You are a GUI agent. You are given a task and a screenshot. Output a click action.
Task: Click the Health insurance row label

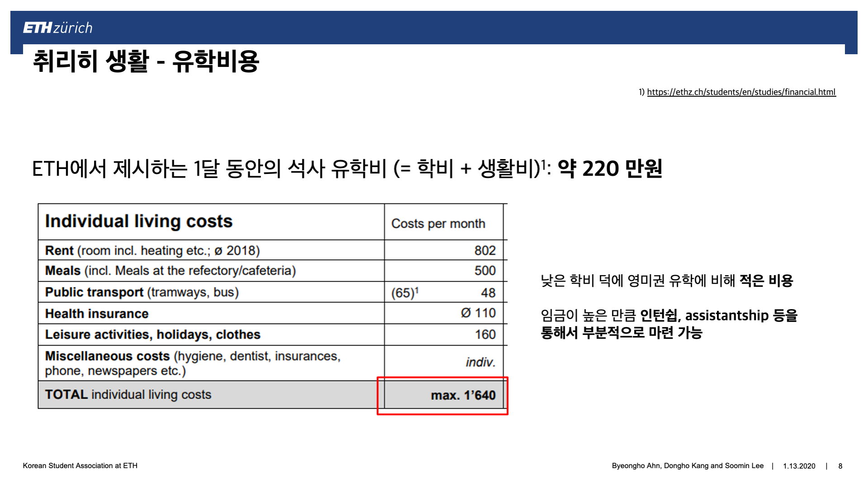tap(97, 314)
